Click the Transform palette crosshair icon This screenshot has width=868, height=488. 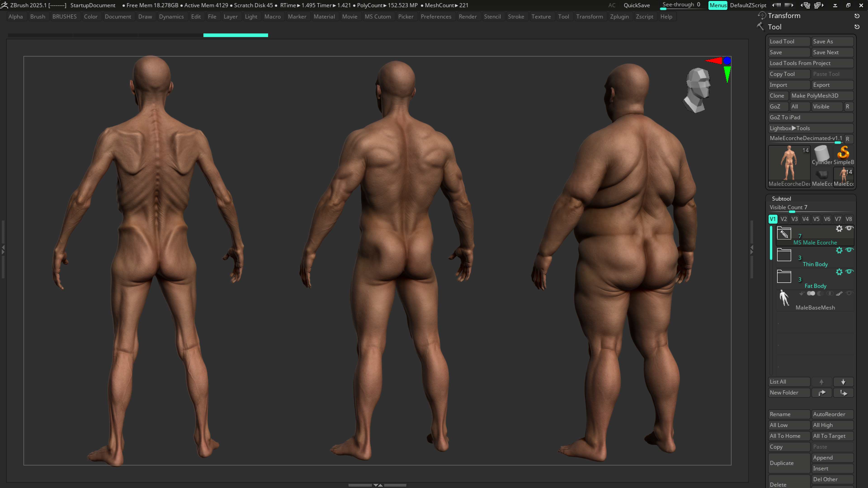pos(762,16)
